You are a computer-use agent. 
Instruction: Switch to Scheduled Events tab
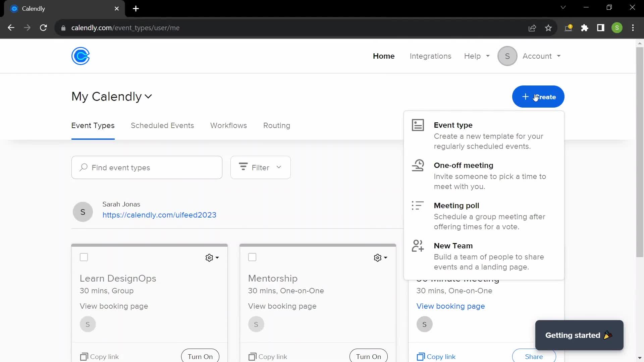[162, 125]
